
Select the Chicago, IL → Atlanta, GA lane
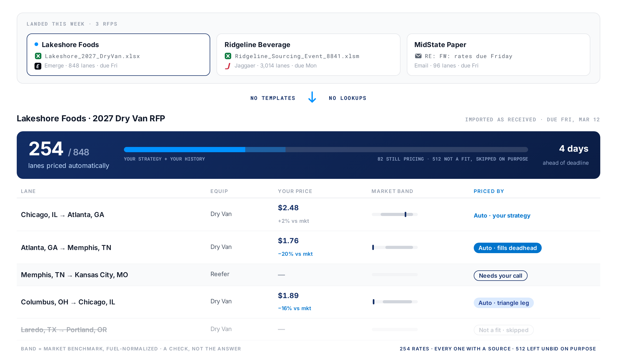click(x=308, y=214)
